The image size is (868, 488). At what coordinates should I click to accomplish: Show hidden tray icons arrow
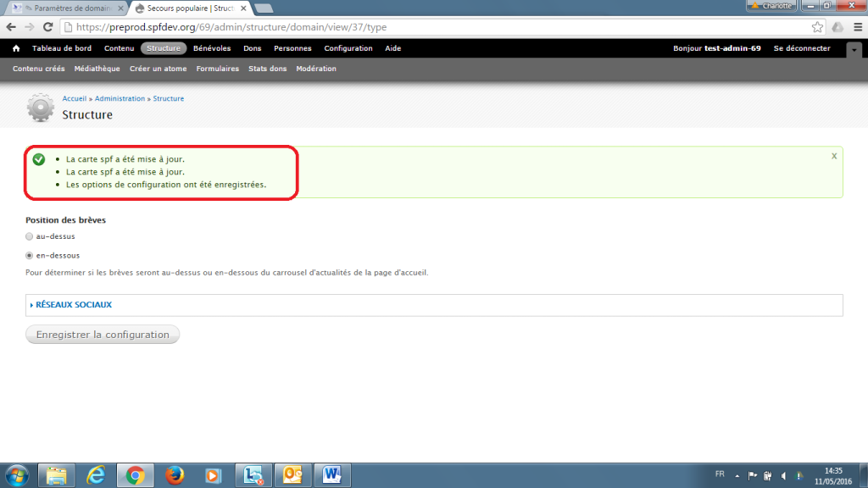pyautogui.click(x=737, y=476)
